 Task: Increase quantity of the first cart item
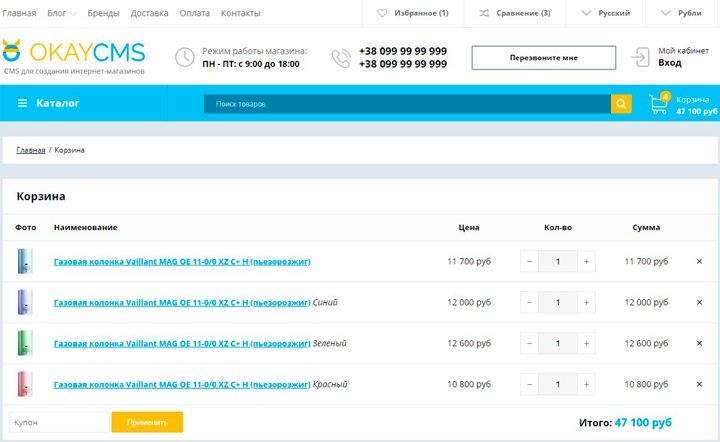click(586, 262)
